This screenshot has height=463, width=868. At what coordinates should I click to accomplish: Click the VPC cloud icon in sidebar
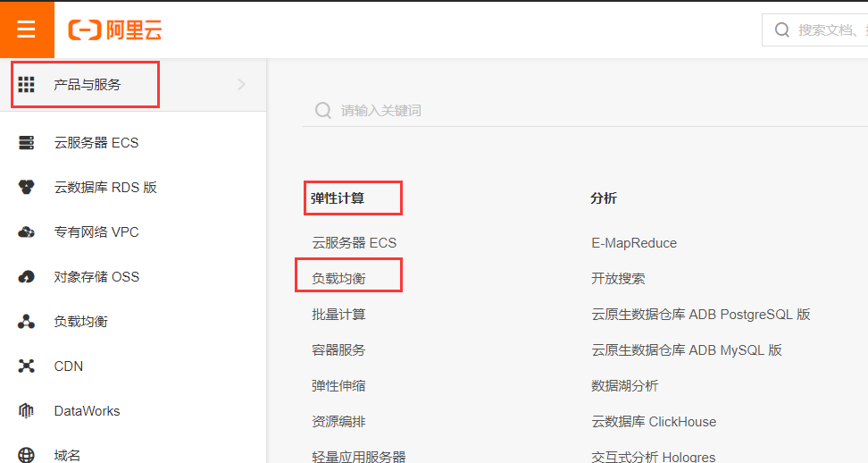pyautogui.click(x=26, y=232)
